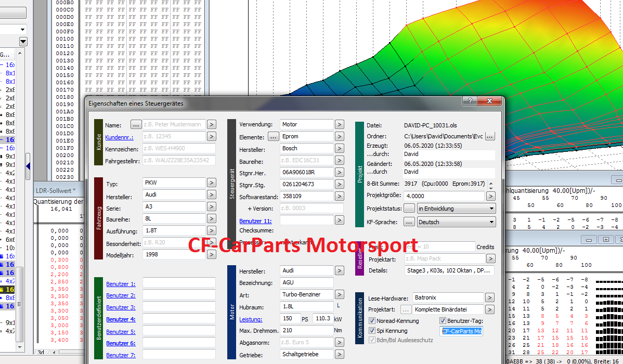The width and height of the screenshot is (623, 364).
Task: Expand the Elemente Eprom arrow button
Action: (339, 136)
